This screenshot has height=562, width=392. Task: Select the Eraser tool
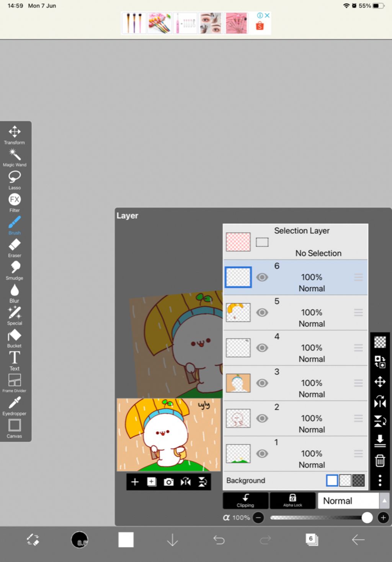[15, 248]
